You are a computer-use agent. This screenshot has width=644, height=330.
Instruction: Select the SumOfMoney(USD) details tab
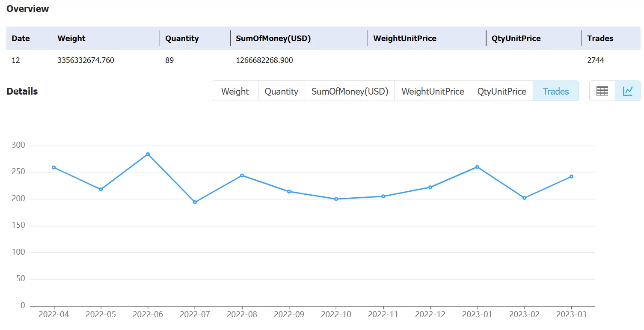coord(350,91)
